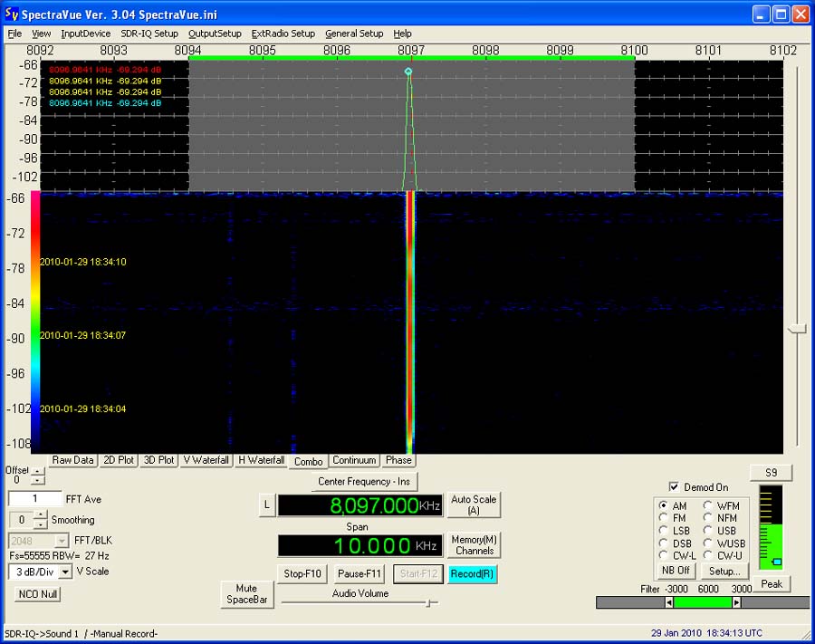Image resolution: width=815 pixels, height=644 pixels.
Task: Click Pause-F11 button
Action: [x=360, y=574]
